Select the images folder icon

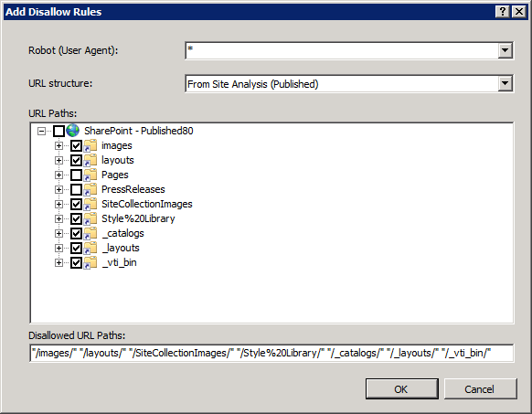(x=90, y=145)
